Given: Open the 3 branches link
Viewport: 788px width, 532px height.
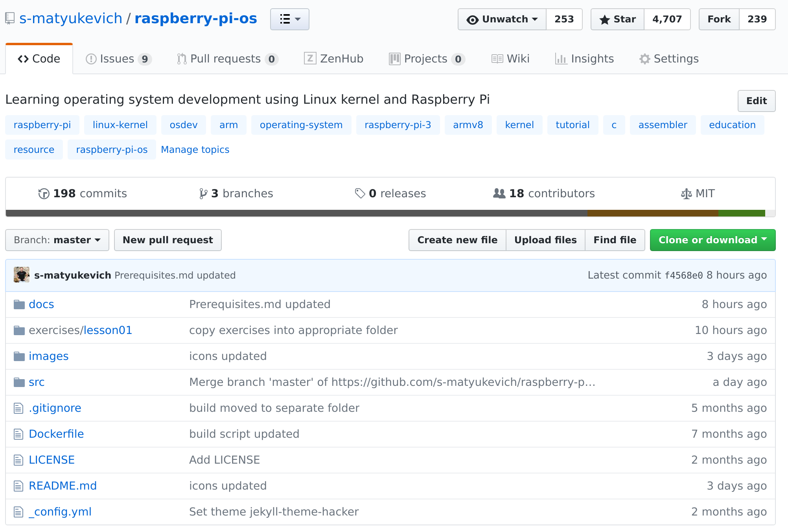Looking at the screenshot, I should [236, 194].
